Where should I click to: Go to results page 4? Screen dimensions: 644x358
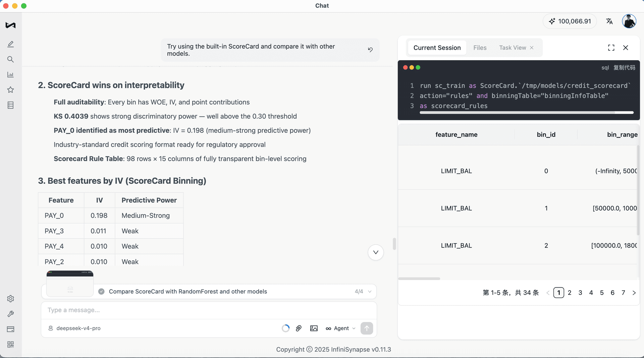[591, 293]
